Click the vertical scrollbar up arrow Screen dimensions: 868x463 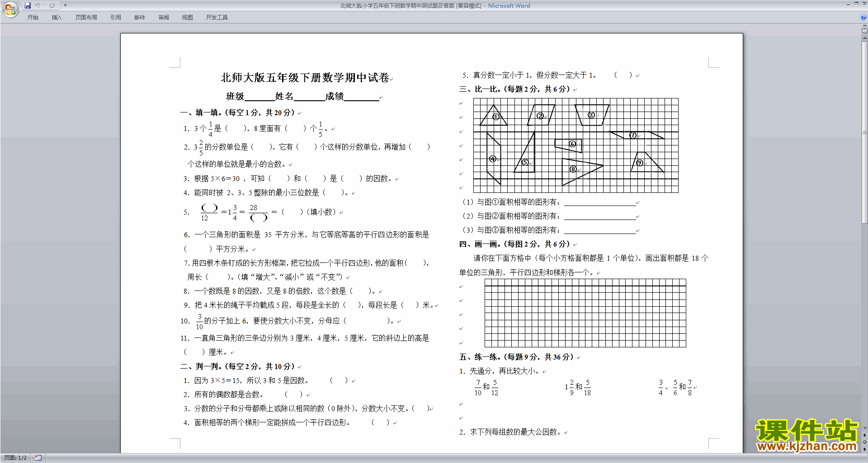tap(865, 39)
